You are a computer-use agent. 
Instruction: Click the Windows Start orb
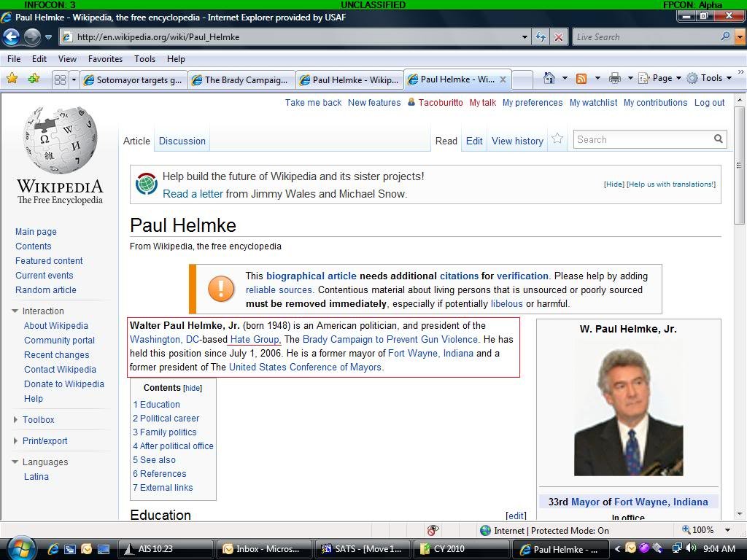20,548
